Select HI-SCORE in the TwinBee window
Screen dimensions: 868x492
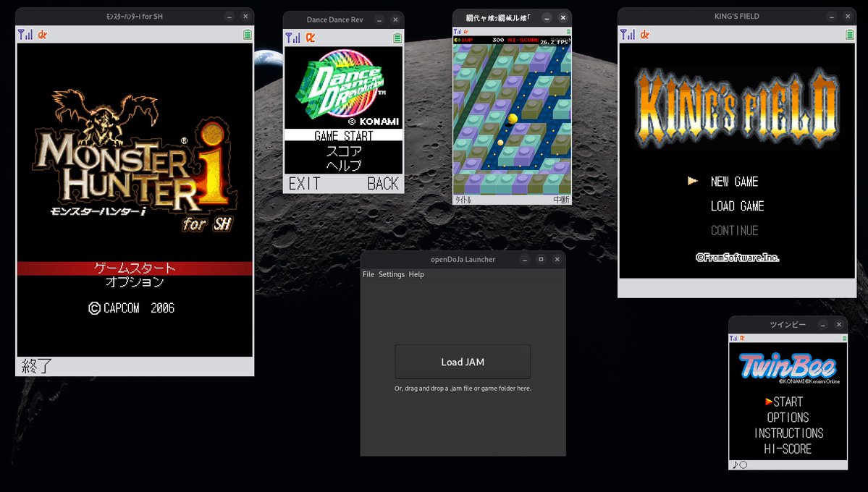point(788,449)
